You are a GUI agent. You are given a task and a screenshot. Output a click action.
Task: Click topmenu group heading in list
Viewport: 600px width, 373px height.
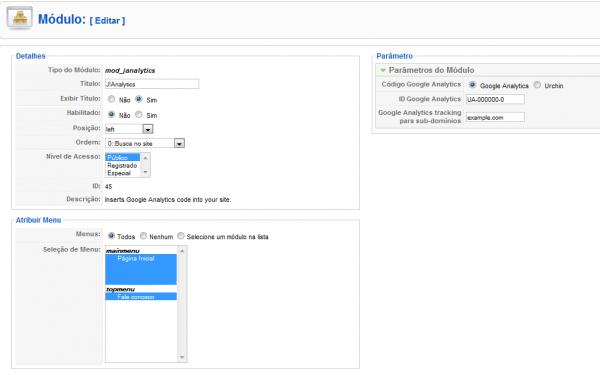point(121,289)
